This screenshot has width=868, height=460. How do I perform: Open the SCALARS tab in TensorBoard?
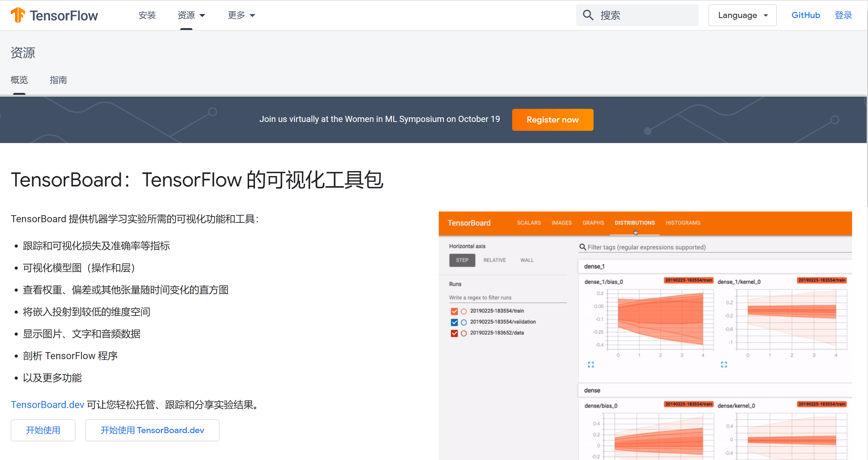coord(529,223)
